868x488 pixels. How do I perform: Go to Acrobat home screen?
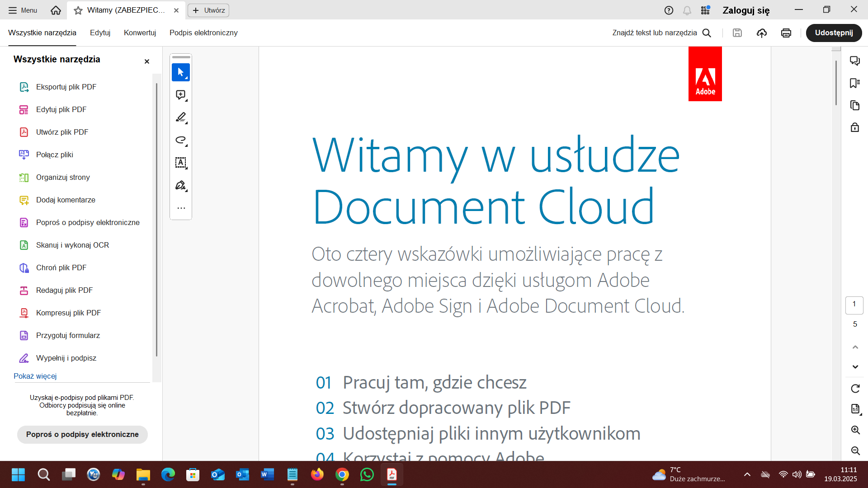tap(56, 10)
